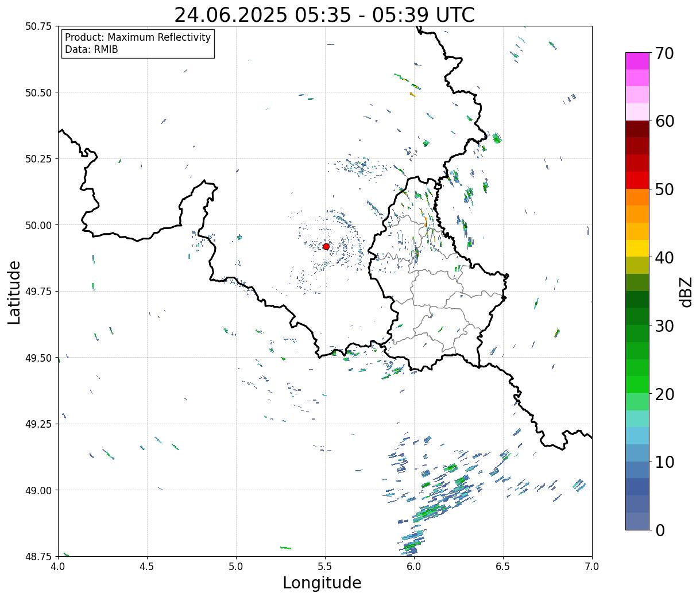
Task: Click the colorbar tick label 30
Action: (664, 325)
